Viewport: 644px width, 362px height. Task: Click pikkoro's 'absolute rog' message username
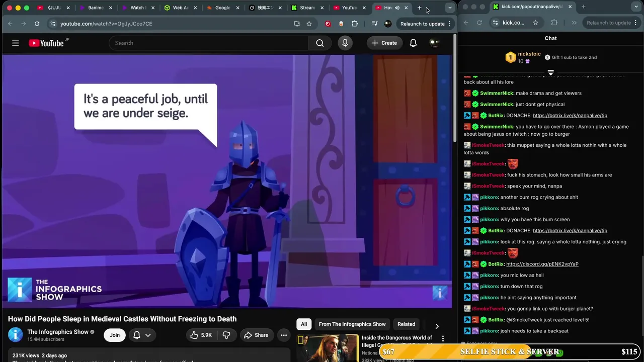click(x=489, y=208)
